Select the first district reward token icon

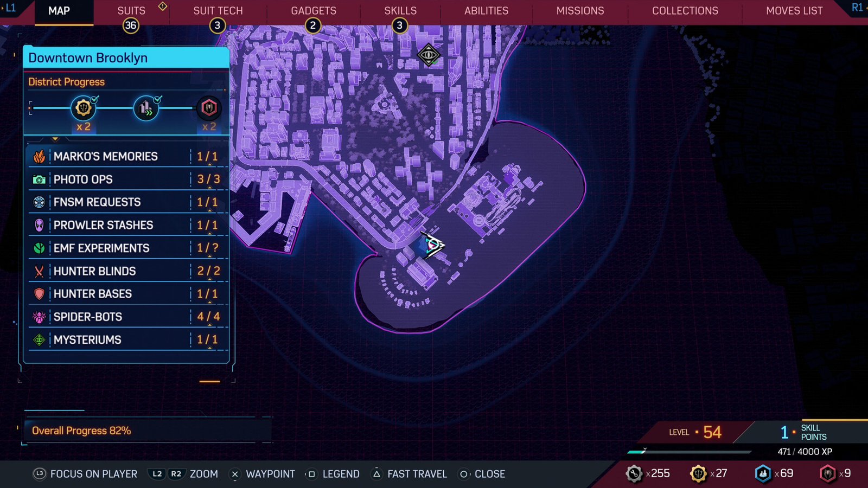[x=84, y=108]
